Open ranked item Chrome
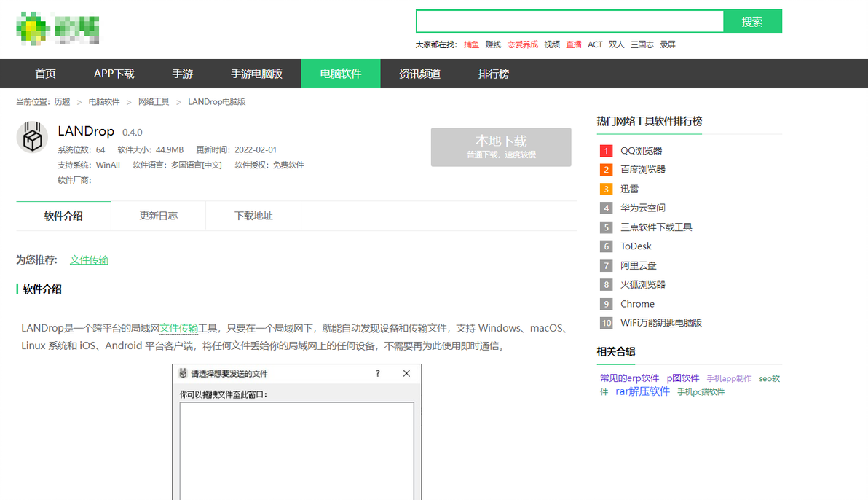This screenshot has height=500, width=868. [637, 304]
